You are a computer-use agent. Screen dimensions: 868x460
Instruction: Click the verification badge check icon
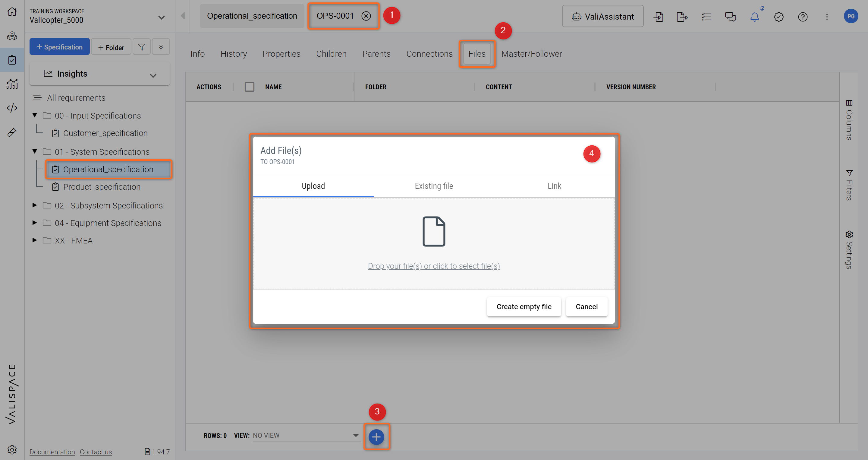(x=779, y=17)
